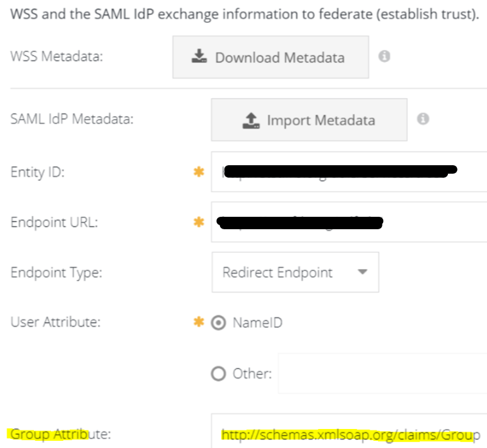487x448 pixels.
Task: Click info icon beside Import Metadata button
Action: [x=423, y=120]
